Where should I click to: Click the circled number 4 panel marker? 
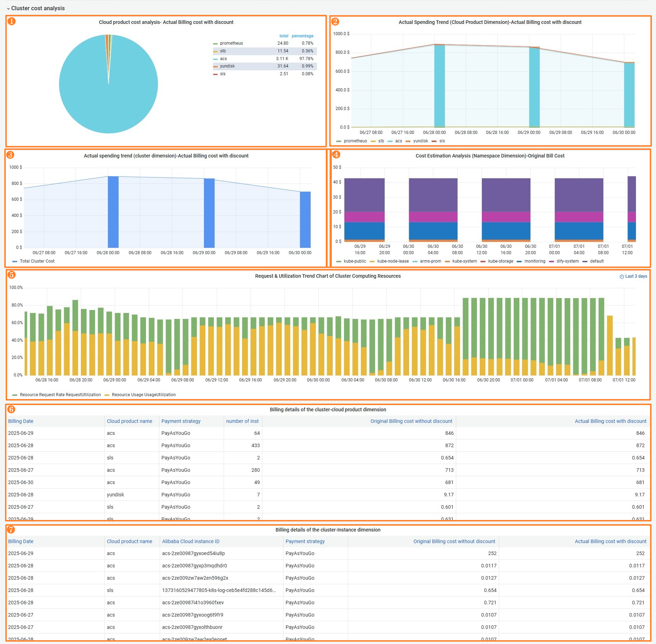[x=336, y=154]
